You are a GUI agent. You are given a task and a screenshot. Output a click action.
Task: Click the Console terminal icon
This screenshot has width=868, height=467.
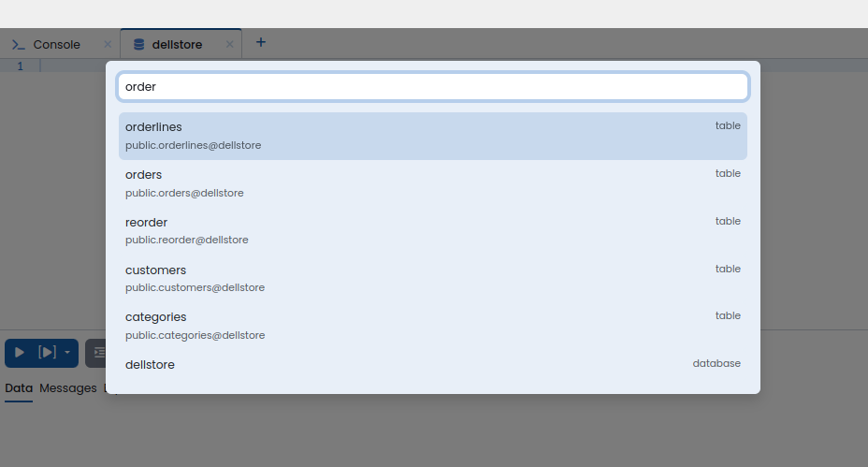[19, 44]
